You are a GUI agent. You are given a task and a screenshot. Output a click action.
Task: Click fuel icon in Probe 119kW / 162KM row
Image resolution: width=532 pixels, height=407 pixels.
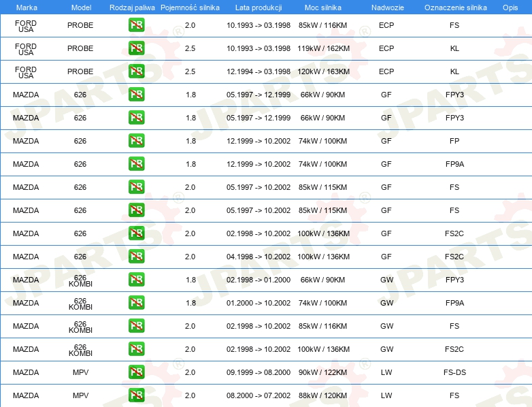[136, 48]
